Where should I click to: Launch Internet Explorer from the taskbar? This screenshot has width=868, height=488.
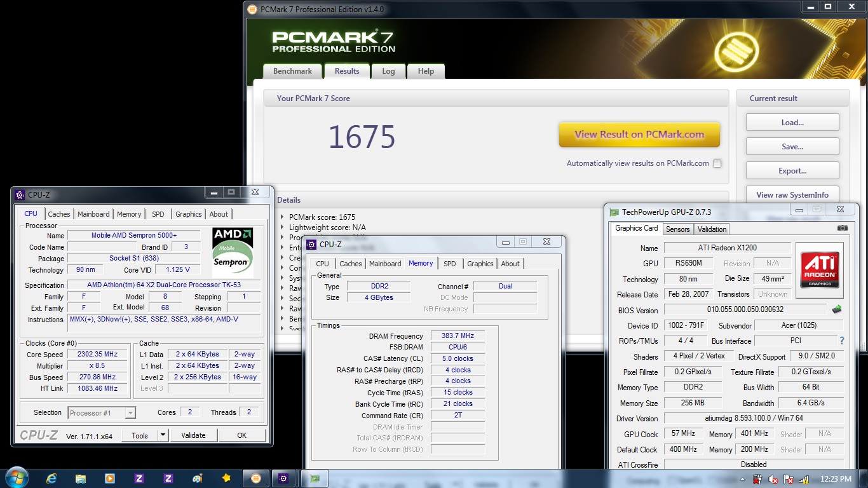[51, 478]
